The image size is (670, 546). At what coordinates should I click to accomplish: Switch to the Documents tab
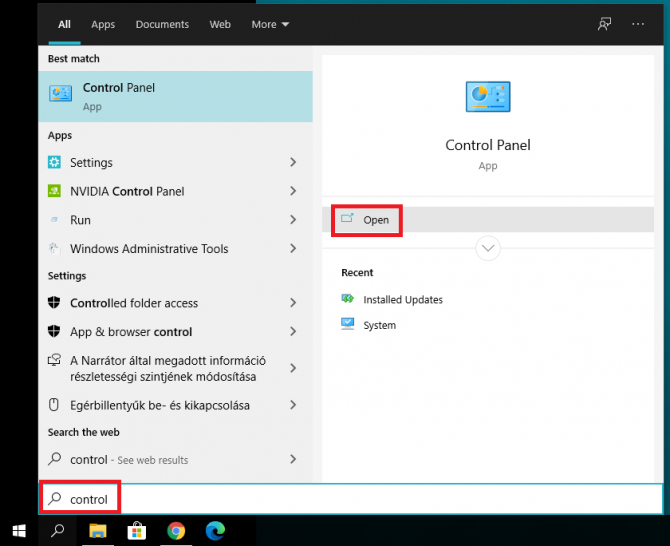[162, 24]
